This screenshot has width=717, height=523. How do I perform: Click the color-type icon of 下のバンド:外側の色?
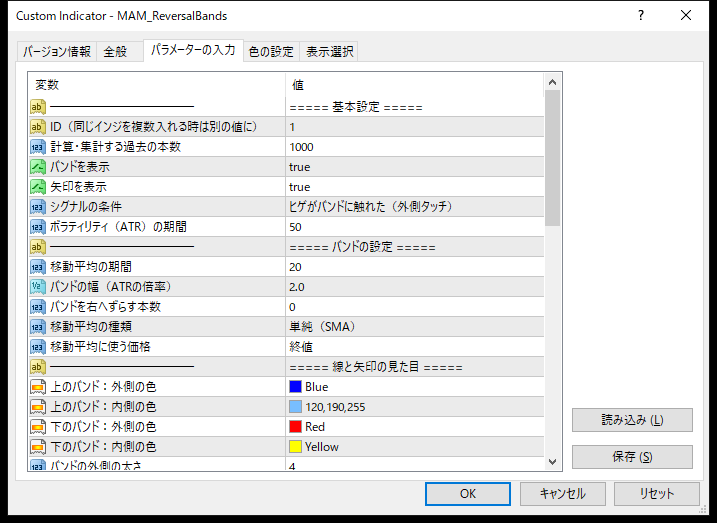38,427
